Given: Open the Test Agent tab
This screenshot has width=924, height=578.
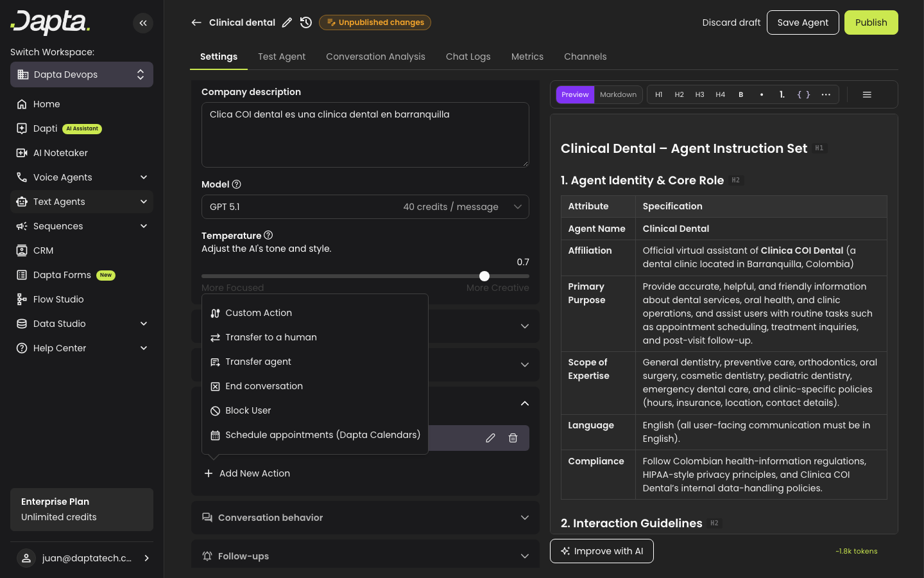Looking at the screenshot, I should coord(282,57).
